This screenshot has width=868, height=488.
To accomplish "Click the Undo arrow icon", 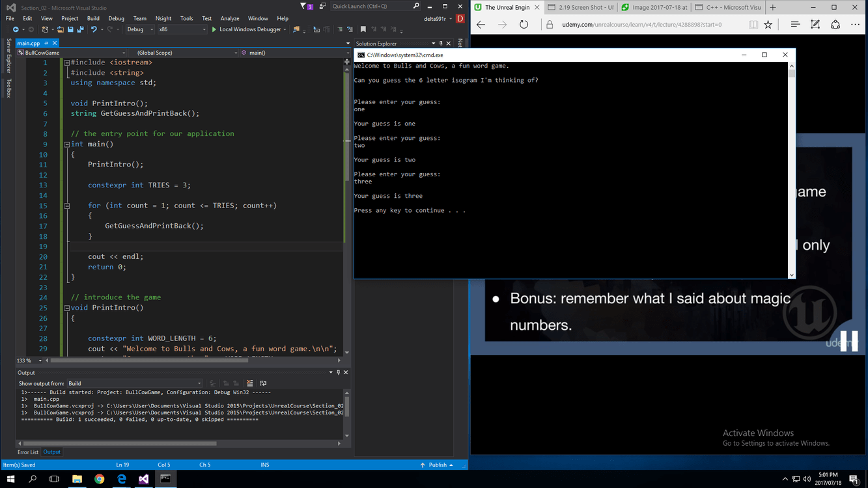I will pyautogui.click(x=94, y=29).
